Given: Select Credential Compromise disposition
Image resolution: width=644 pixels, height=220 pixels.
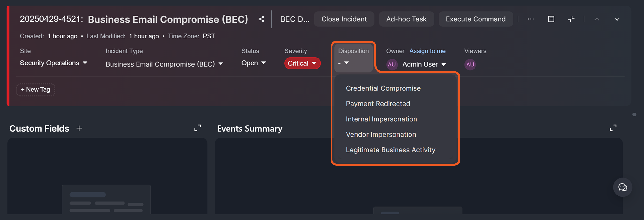Looking at the screenshot, I should pyautogui.click(x=383, y=88).
